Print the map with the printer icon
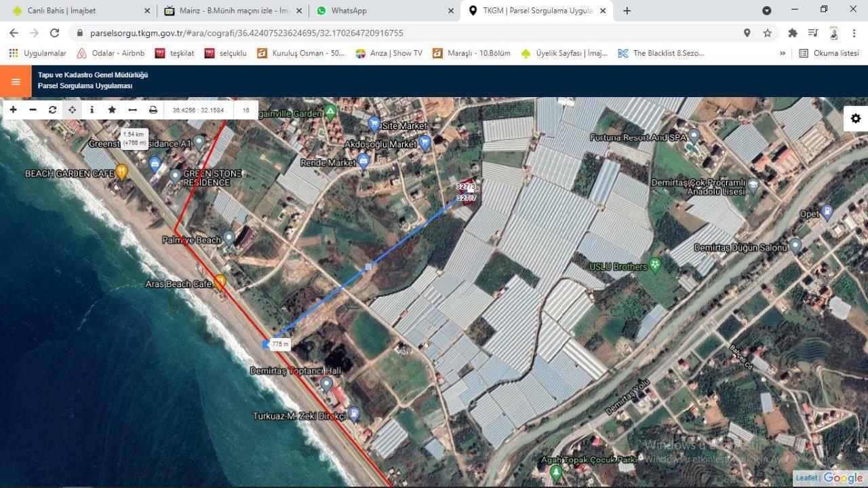 click(153, 109)
